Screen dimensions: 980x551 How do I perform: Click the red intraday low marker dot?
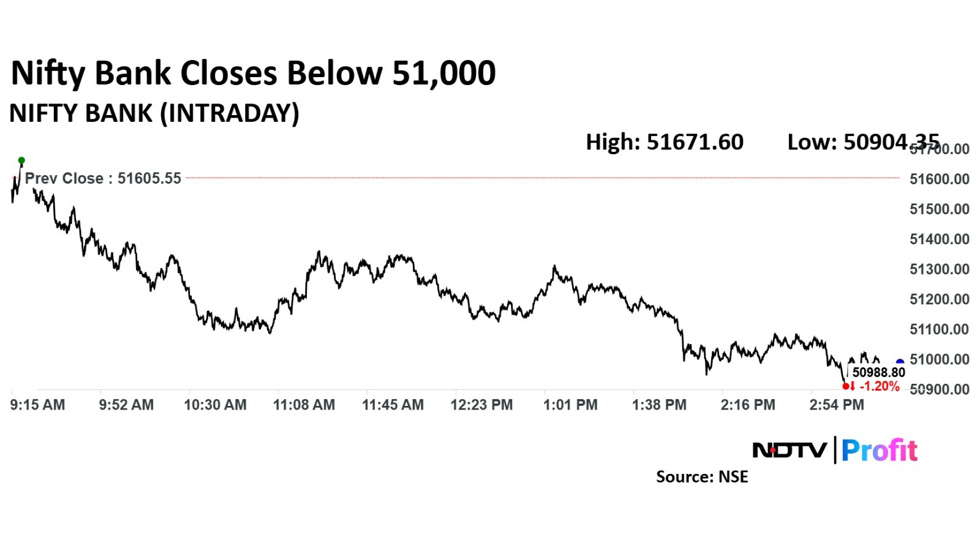(846, 386)
